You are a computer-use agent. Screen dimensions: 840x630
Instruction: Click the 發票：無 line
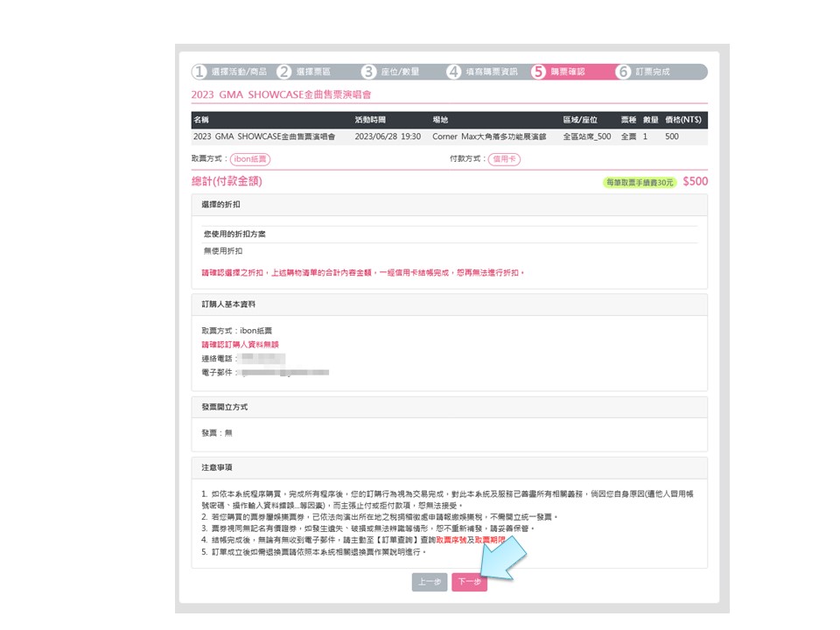[x=217, y=433]
